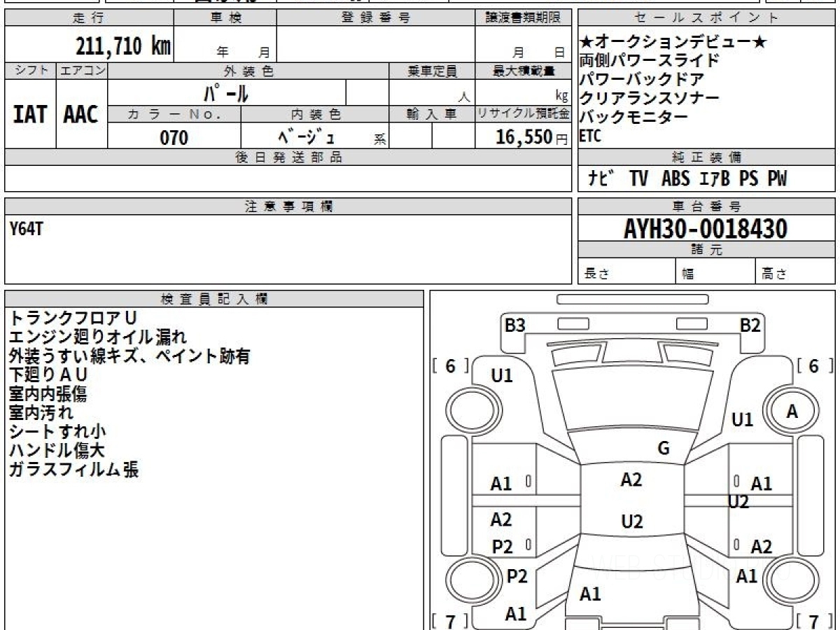The width and height of the screenshot is (840, 630).
Task: Select the 走行 header cell
Action: [89, 18]
